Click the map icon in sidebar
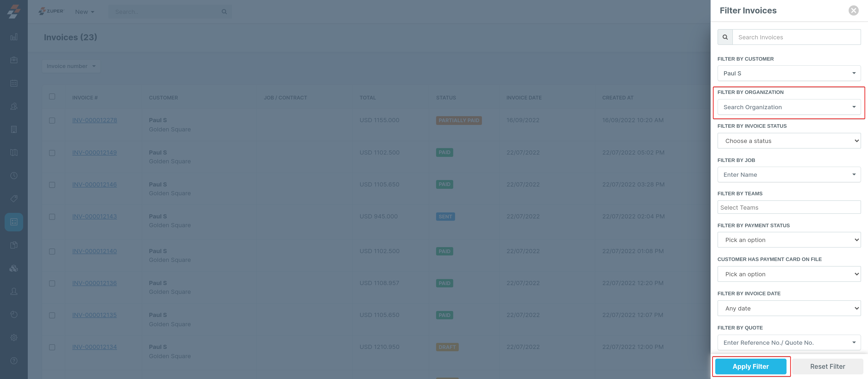Viewport: 868px width, 379px height. pos(14,153)
